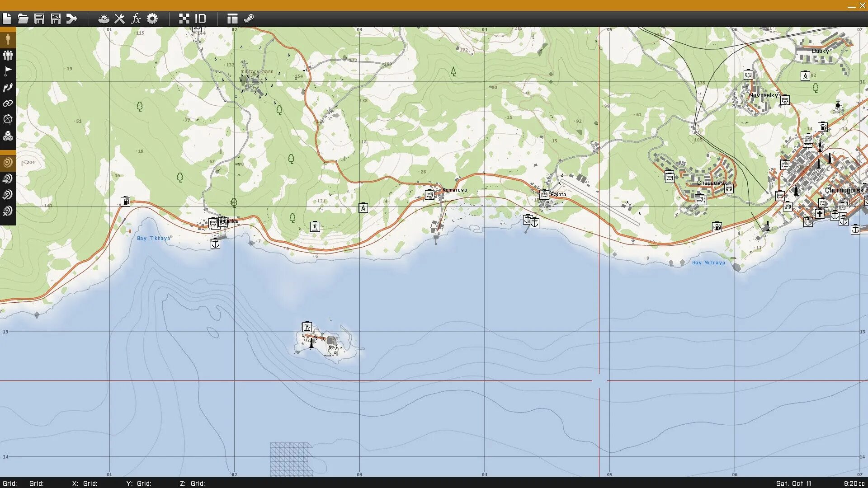The image size is (868, 488).
Task: Click the anchor harbor marker below Kamenka
Action: pyautogui.click(x=215, y=244)
